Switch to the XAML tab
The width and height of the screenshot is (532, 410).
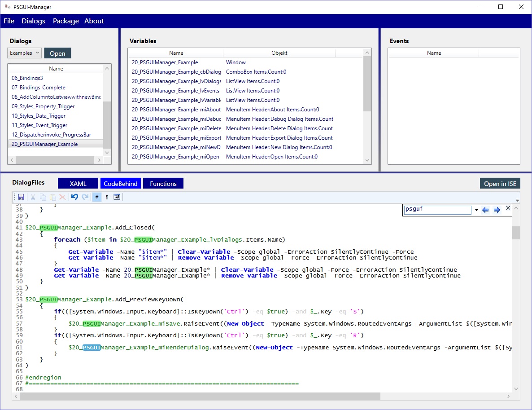pos(78,183)
